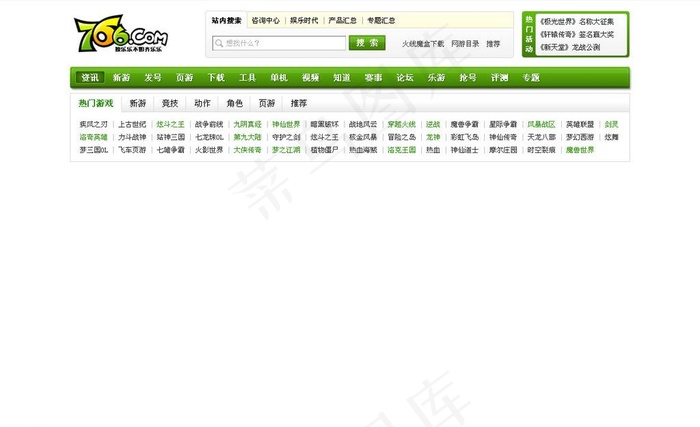Open 新游 in the green navigation bar
The width and height of the screenshot is (700, 427).
pyautogui.click(x=121, y=78)
